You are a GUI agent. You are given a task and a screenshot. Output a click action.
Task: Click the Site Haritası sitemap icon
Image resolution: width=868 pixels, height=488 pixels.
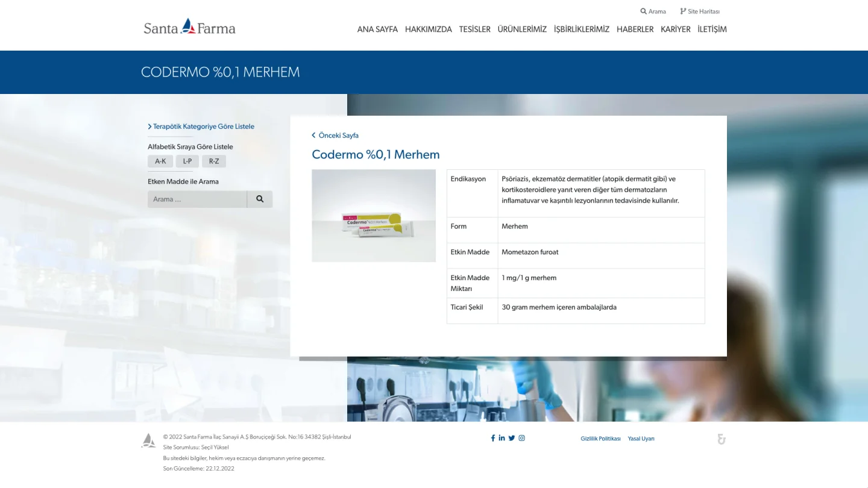coord(683,11)
